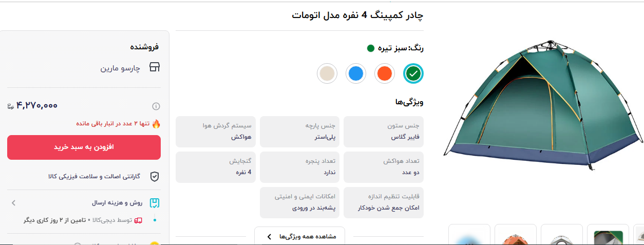Expand the view all features list

(300, 236)
